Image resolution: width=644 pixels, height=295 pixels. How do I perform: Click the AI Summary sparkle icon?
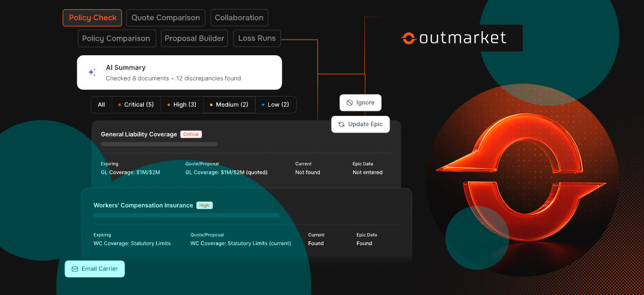[x=92, y=72]
